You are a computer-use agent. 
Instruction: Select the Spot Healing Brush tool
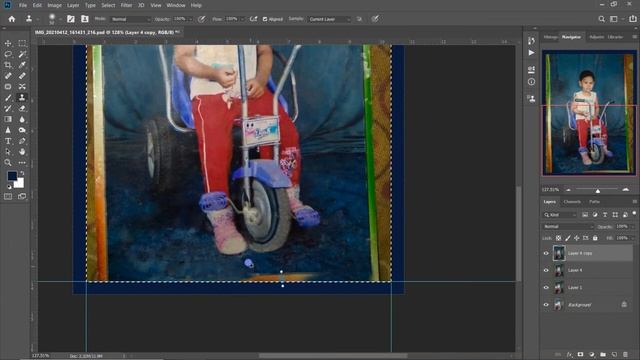click(x=8, y=76)
